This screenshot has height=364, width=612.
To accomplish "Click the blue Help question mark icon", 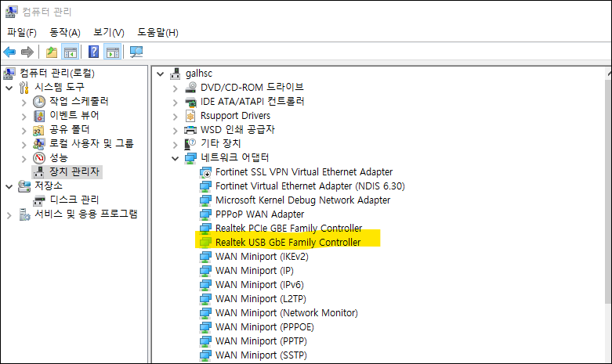I will [94, 52].
